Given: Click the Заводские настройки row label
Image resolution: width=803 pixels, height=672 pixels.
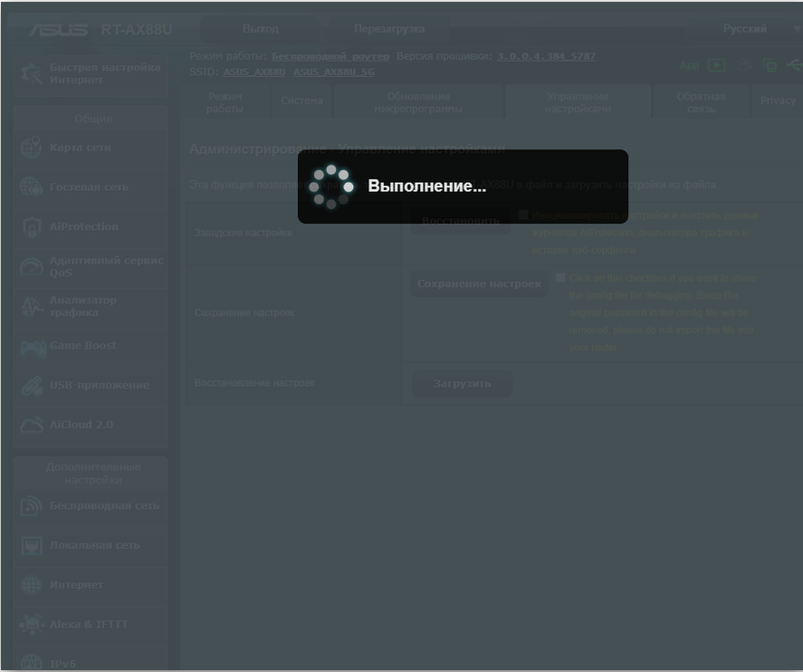Looking at the screenshot, I should (x=244, y=233).
